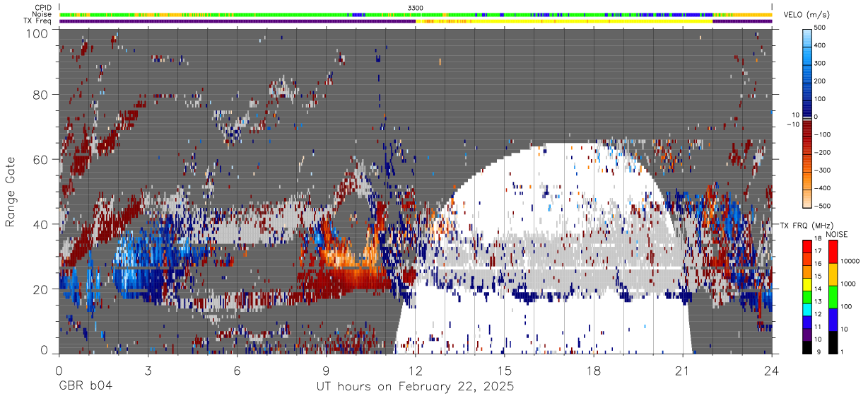Click the 3300 CPID value above plot
The image size is (868, 401).
pyautogui.click(x=416, y=7)
